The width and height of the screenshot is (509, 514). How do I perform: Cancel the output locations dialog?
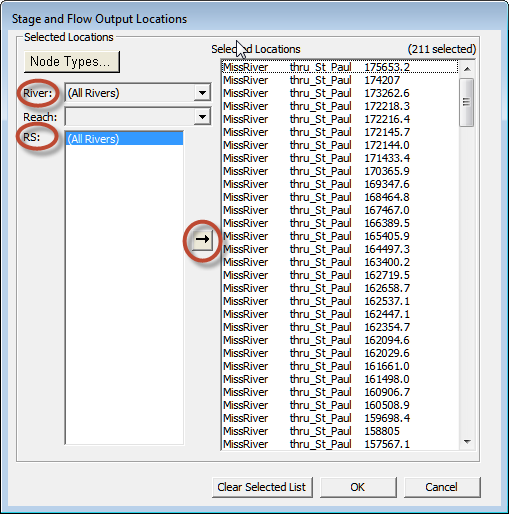[x=442, y=487]
